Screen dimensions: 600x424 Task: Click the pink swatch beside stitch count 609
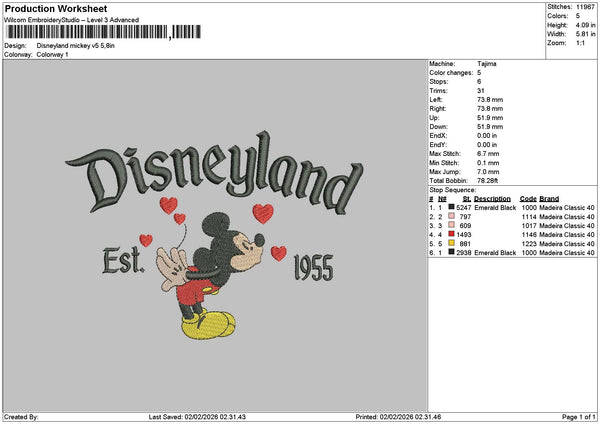[452, 225]
